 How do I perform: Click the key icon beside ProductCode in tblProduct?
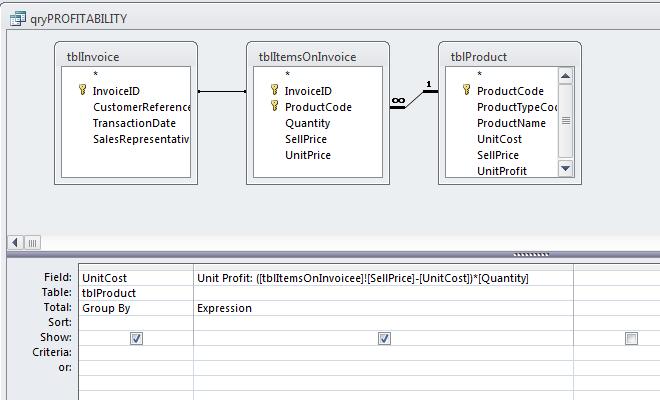tap(467, 90)
